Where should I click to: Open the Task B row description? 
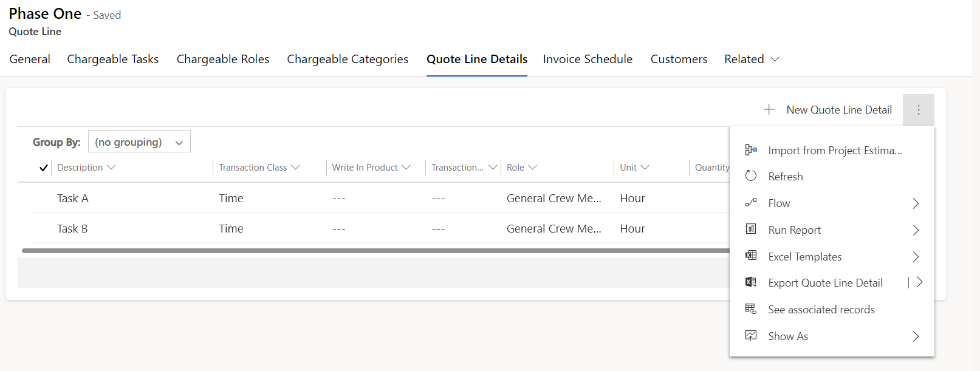(72, 228)
